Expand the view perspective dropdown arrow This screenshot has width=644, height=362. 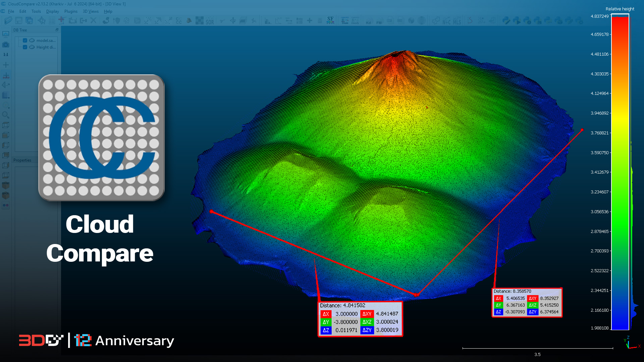click(9, 98)
